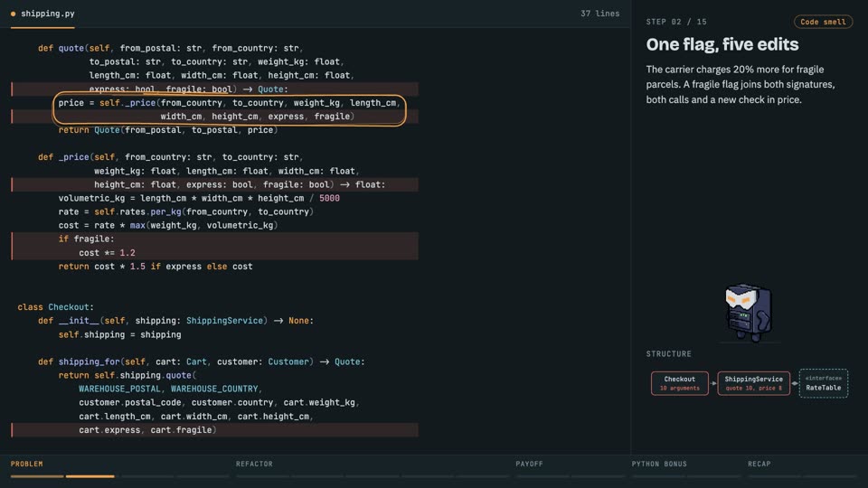This screenshot has height=488, width=868.
Task: Click the 'return cost * 1.5 if express' line
Action: pos(156,267)
